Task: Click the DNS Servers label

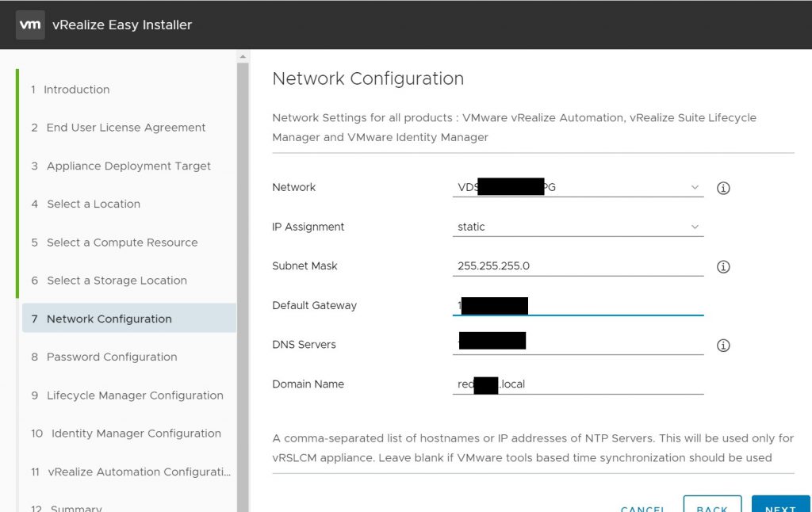Action: click(304, 345)
